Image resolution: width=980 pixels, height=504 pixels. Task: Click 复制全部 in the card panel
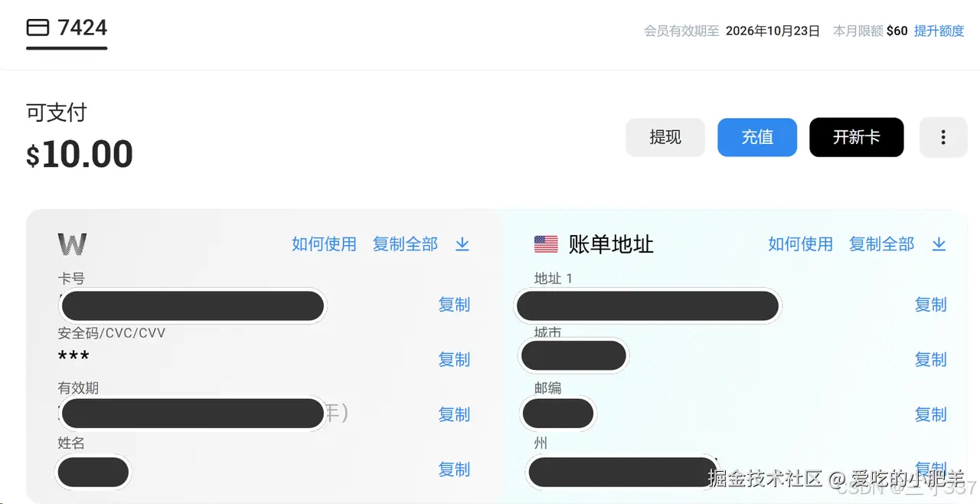(x=405, y=244)
